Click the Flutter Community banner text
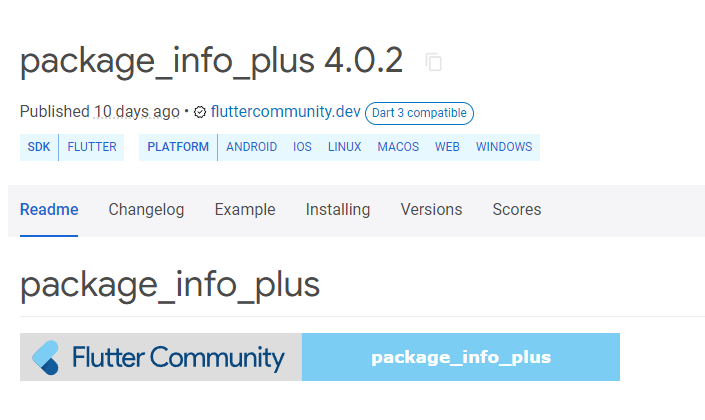705x420 pixels. tap(178, 358)
